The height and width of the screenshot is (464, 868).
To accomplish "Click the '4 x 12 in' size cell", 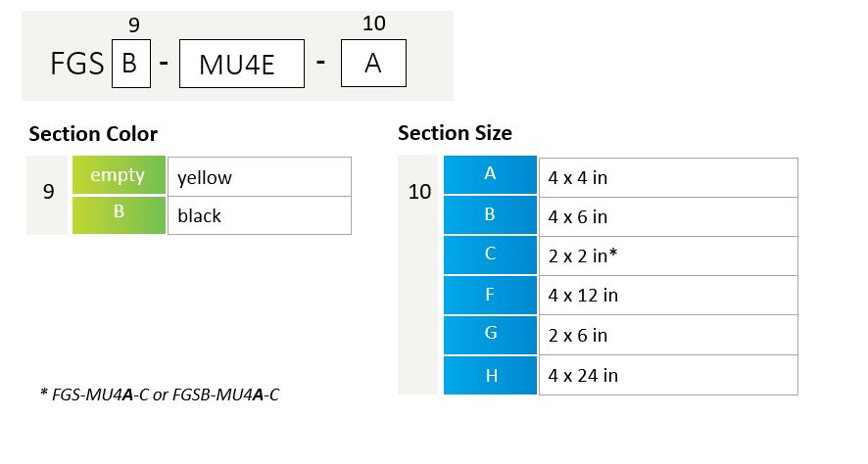I will pos(668,296).
